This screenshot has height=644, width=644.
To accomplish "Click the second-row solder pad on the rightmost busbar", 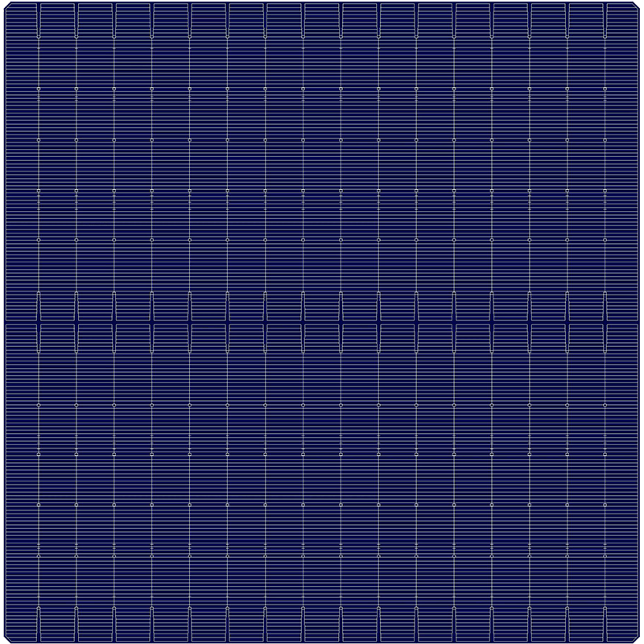I will point(605,139).
